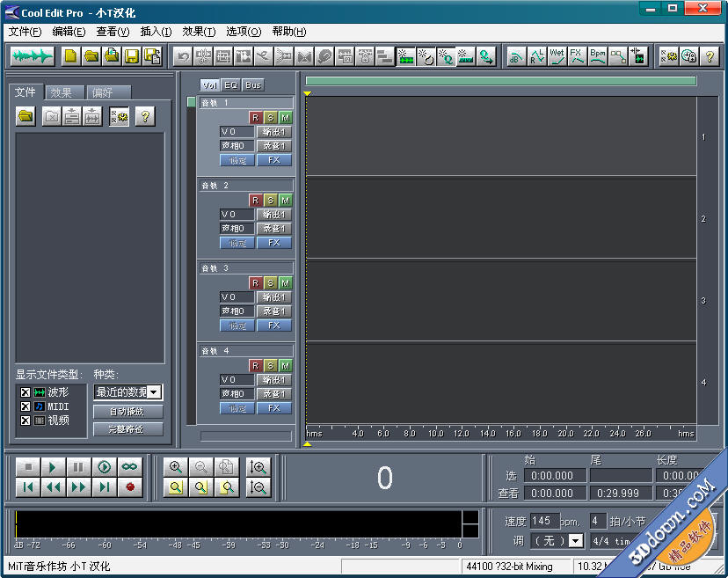Click the 查看 start time 0:00.000 field

tap(555, 494)
